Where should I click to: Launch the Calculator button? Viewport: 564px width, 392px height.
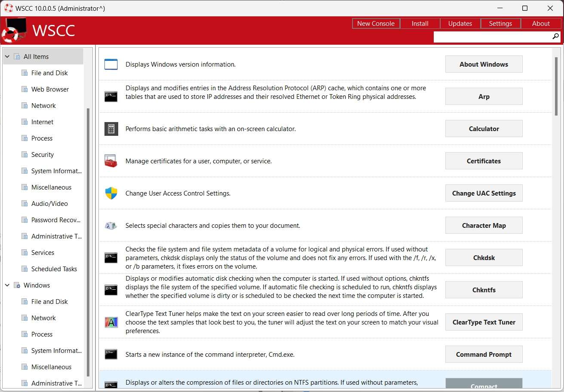click(484, 129)
